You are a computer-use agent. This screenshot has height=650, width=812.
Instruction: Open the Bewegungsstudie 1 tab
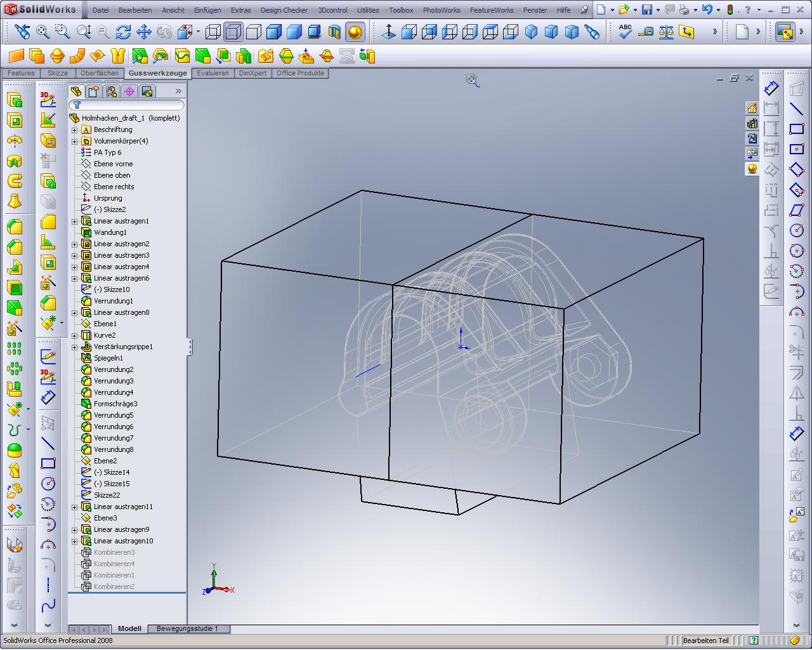click(187, 628)
